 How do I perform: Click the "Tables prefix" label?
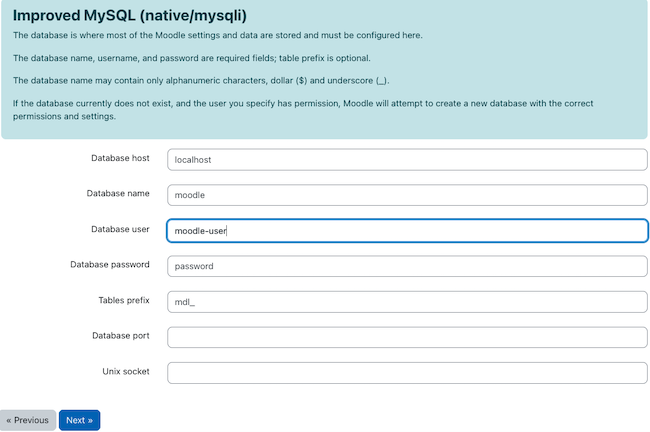pyautogui.click(x=124, y=300)
